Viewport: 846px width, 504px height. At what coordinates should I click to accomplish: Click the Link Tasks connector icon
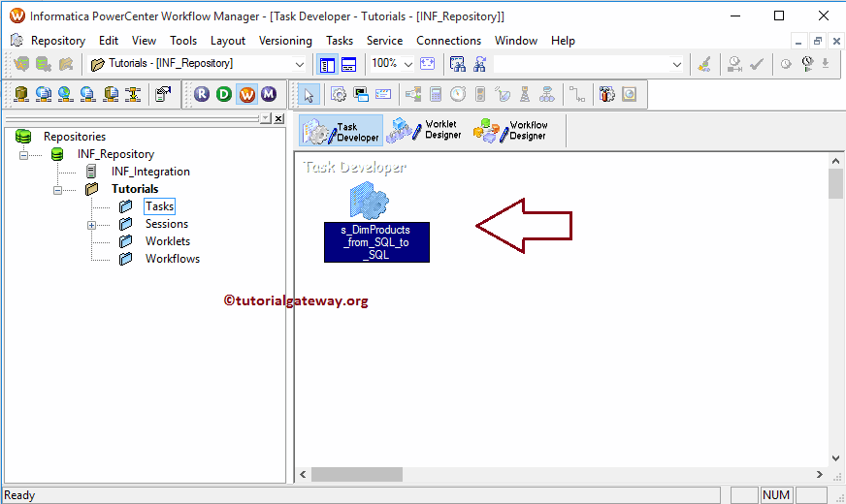(x=577, y=95)
